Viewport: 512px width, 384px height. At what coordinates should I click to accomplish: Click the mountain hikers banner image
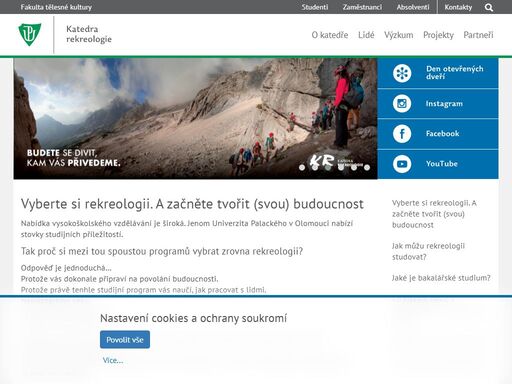(x=195, y=118)
